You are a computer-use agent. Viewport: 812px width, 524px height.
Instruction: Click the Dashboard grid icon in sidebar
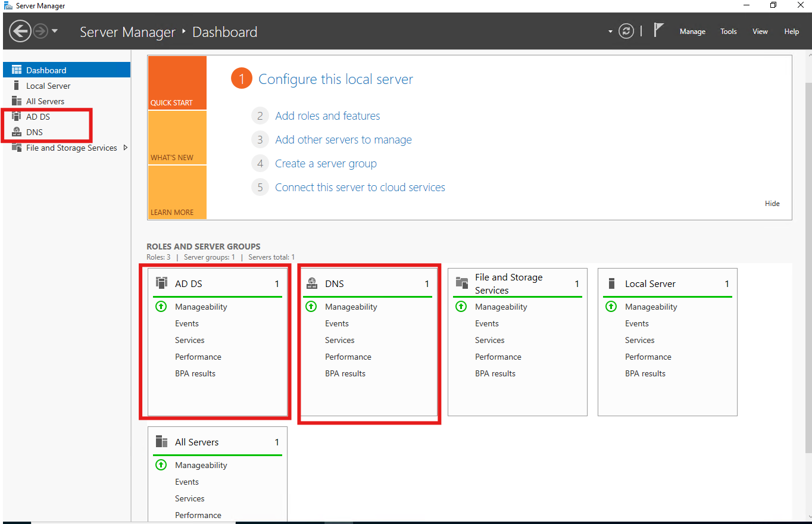(x=17, y=70)
